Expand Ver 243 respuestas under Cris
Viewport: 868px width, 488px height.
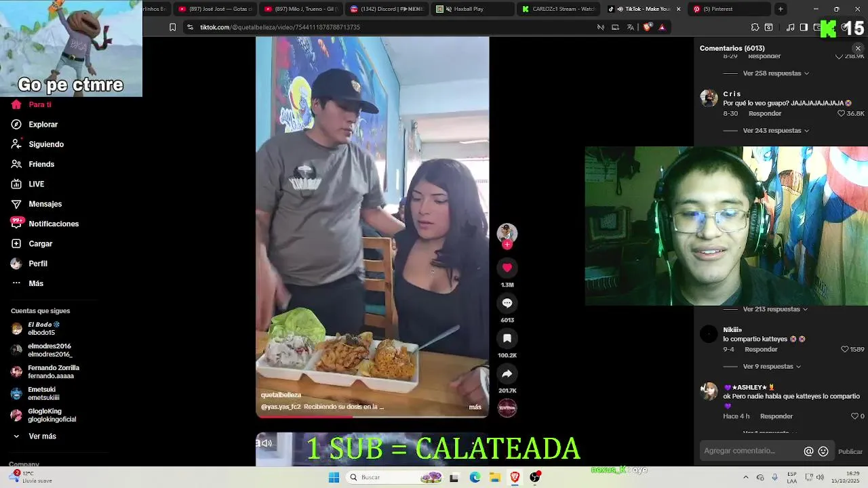[x=776, y=130]
